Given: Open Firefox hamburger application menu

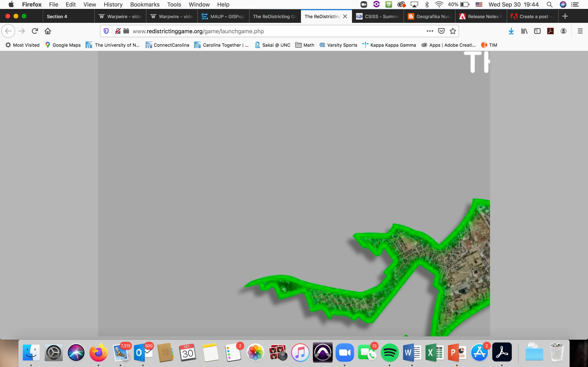Looking at the screenshot, I should tap(580, 31).
